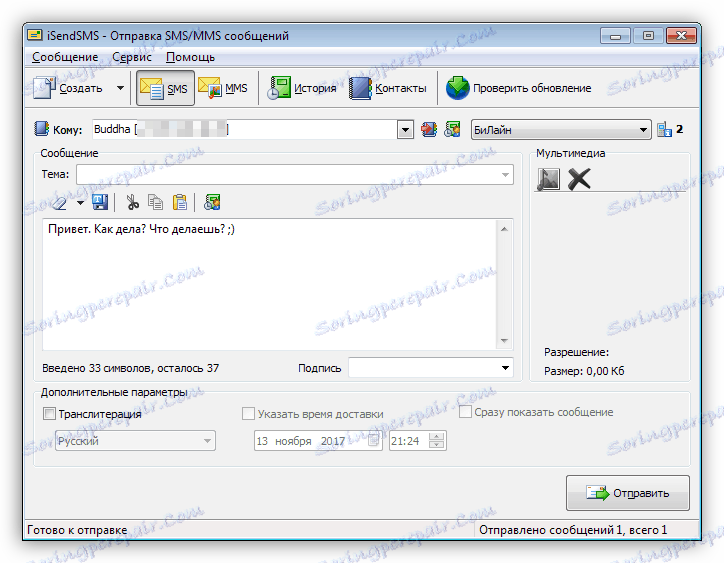Image resolution: width=724 pixels, height=563 pixels.
Task: Open the Сервис menu
Action: [x=132, y=57]
